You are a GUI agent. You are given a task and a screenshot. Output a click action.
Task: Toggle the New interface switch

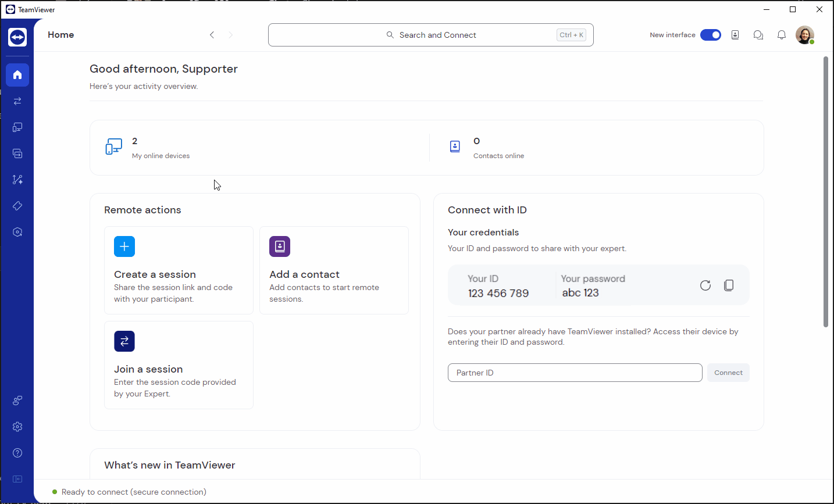coord(711,35)
